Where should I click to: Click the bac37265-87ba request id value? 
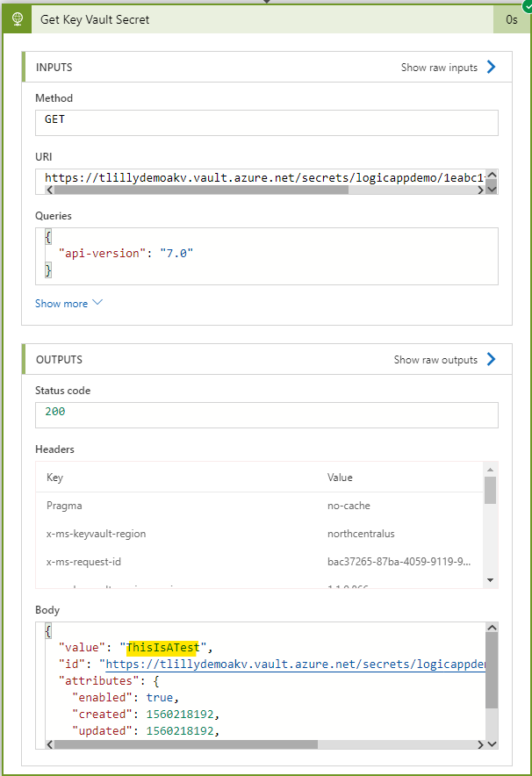click(399, 562)
